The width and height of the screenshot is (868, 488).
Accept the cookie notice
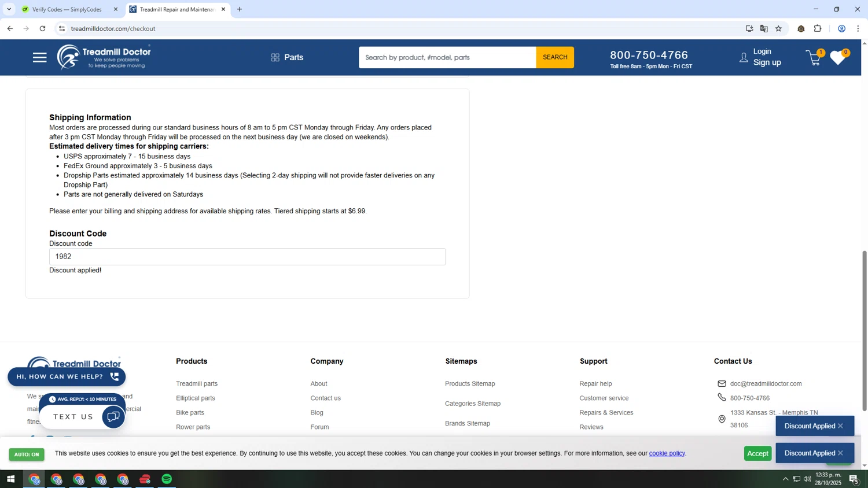click(757, 454)
